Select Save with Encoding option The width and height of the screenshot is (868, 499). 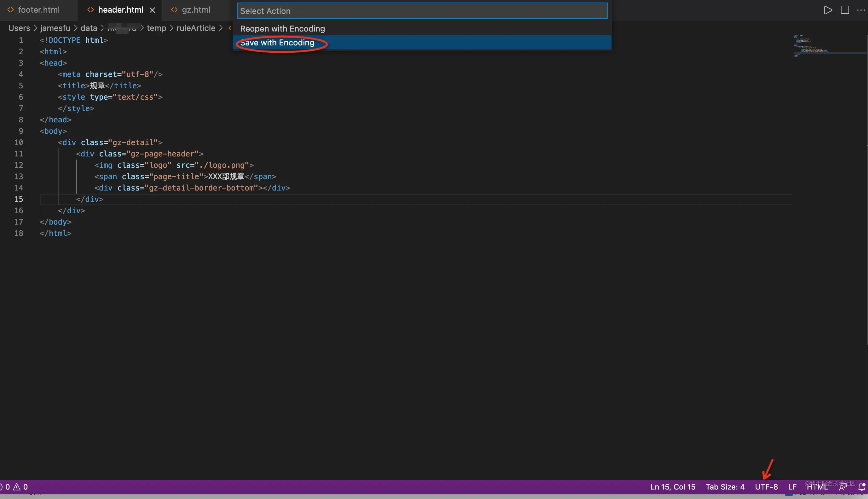(277, 43)
